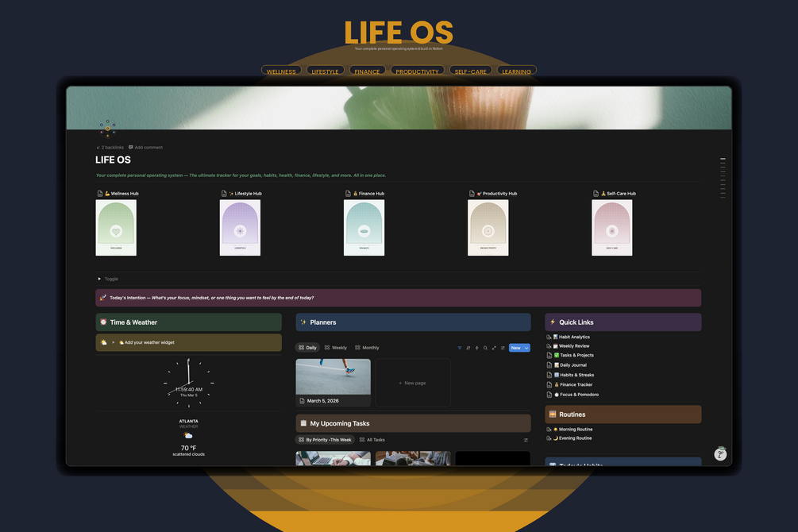Click the search icon in the Planners toolbar
Screen dimensions: 798x532
(485, 348)
